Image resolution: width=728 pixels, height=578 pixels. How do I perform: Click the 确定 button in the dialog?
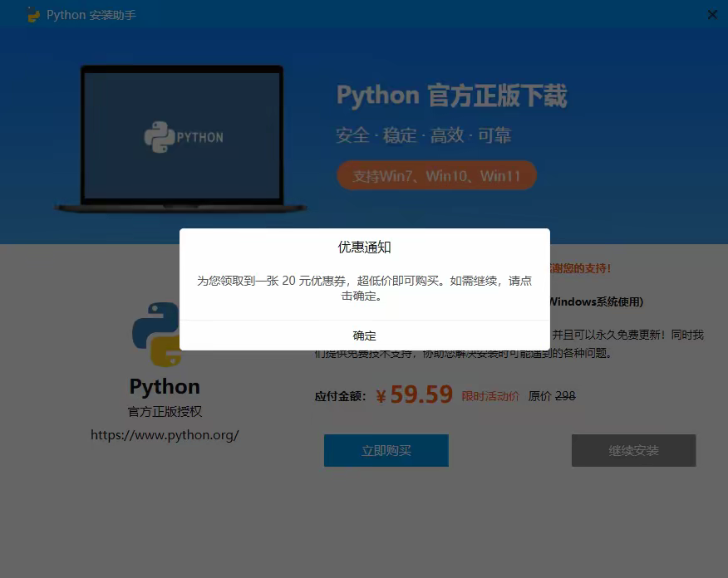click(x=364, y=336)
